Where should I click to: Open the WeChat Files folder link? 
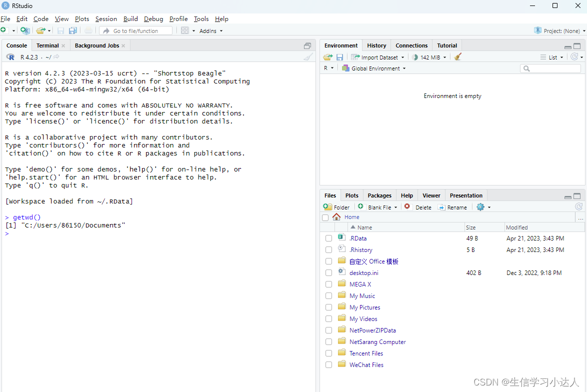coord(366,364)
